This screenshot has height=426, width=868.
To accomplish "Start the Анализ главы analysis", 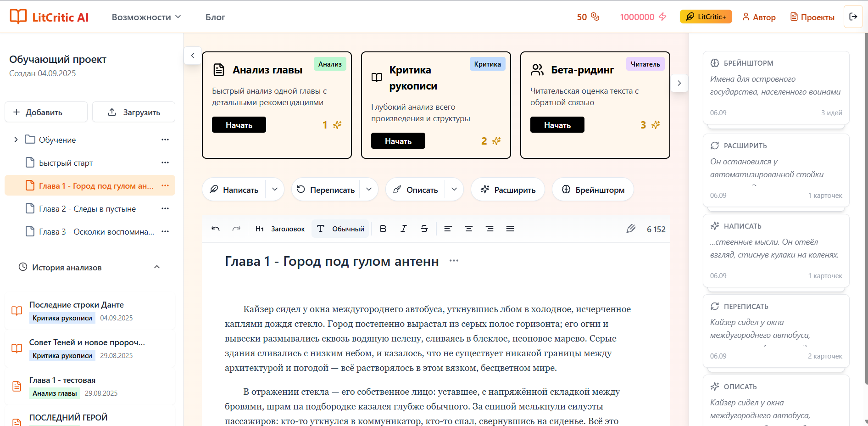I will tap(239, 124).
